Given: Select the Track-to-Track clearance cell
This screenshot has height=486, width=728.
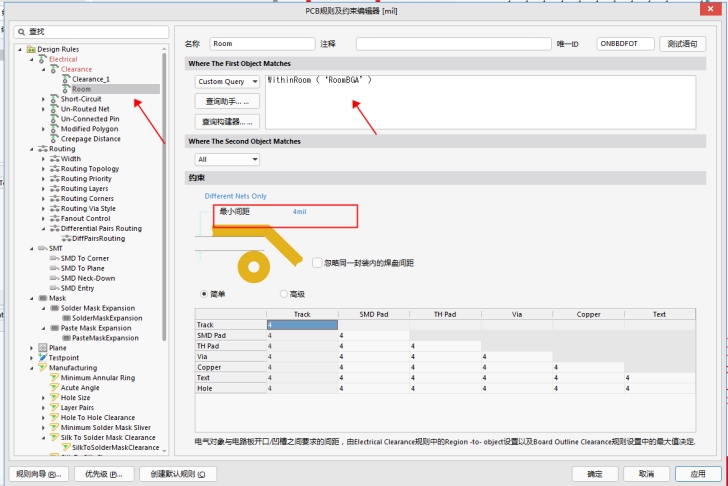Looking at the screenshot, I should click(x=302, y=325).
